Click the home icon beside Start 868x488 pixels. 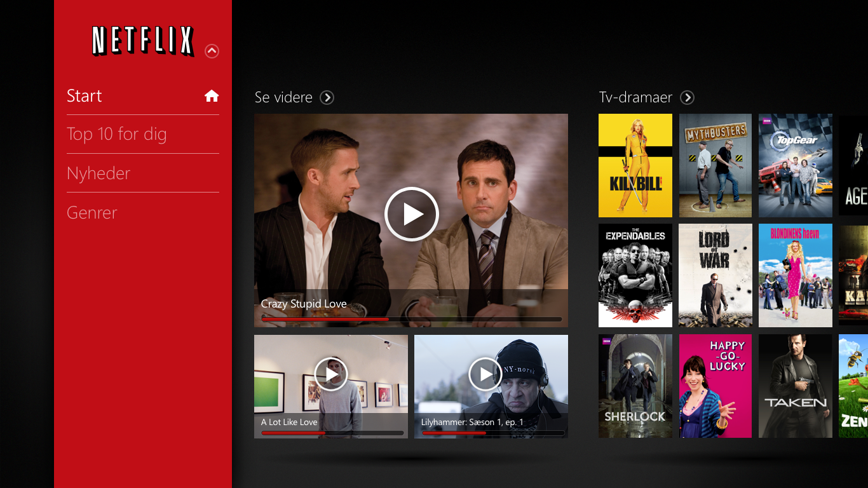212,96
